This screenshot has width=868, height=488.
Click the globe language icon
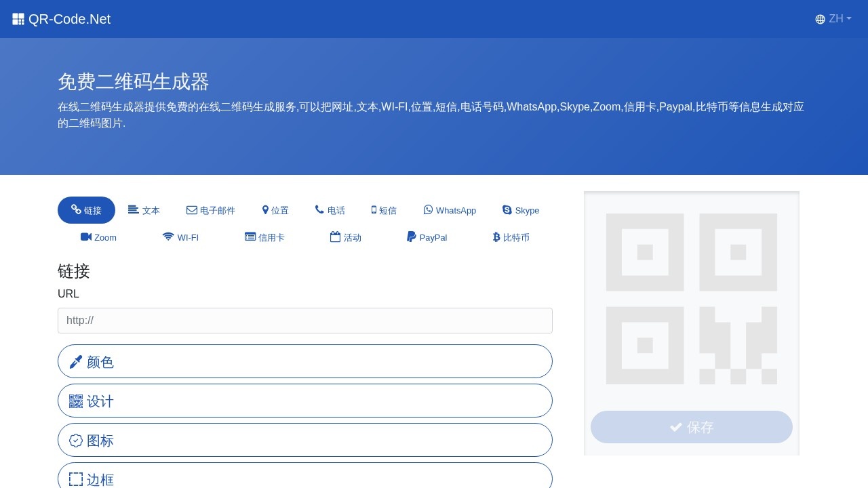pyautogui.click(x=821, y=19)
